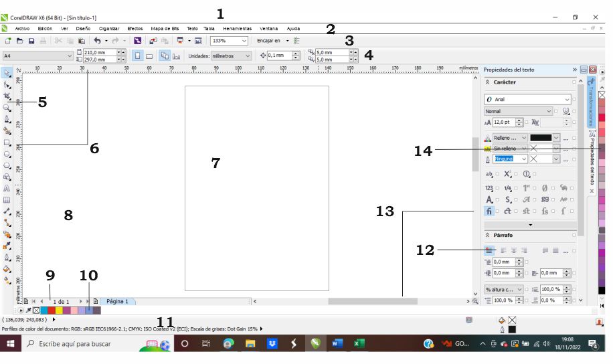Select the Polygon tool

click(x=7, y=165)
